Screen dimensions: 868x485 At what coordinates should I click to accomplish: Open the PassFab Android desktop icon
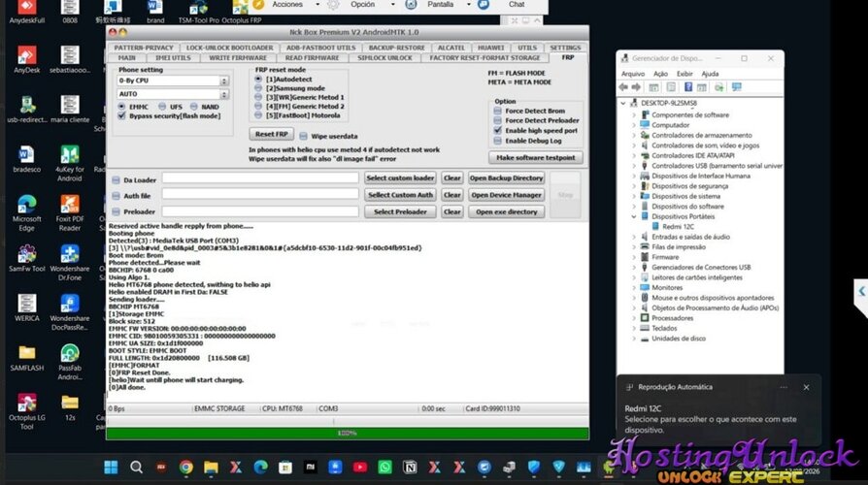pyautogui.click(x=70, y=362)
